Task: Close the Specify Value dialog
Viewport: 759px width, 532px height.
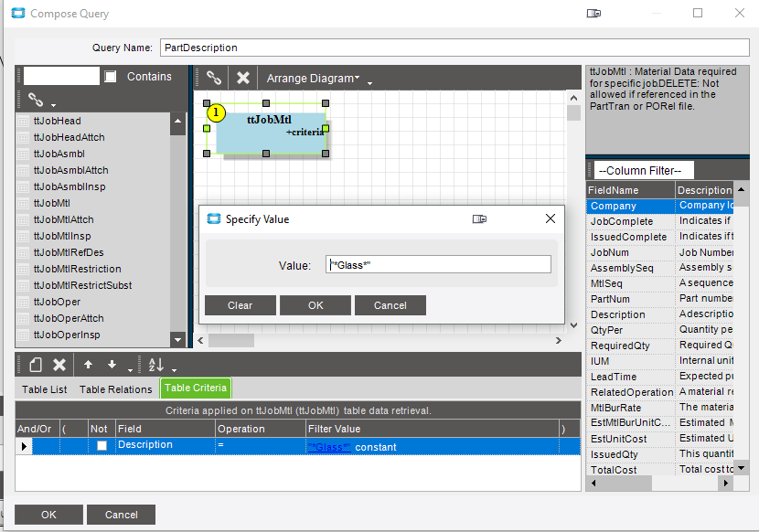Action: click(551, 218)
